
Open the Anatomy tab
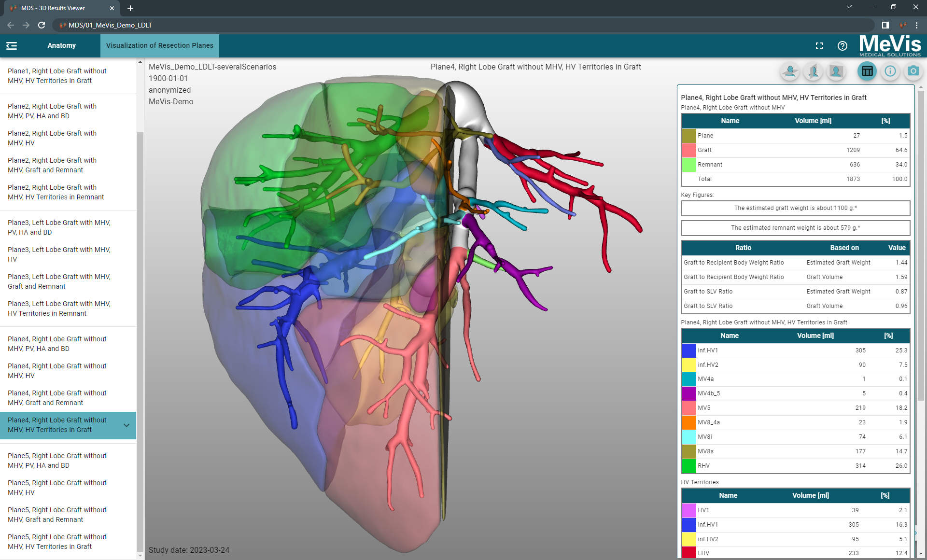coord(61,45)
